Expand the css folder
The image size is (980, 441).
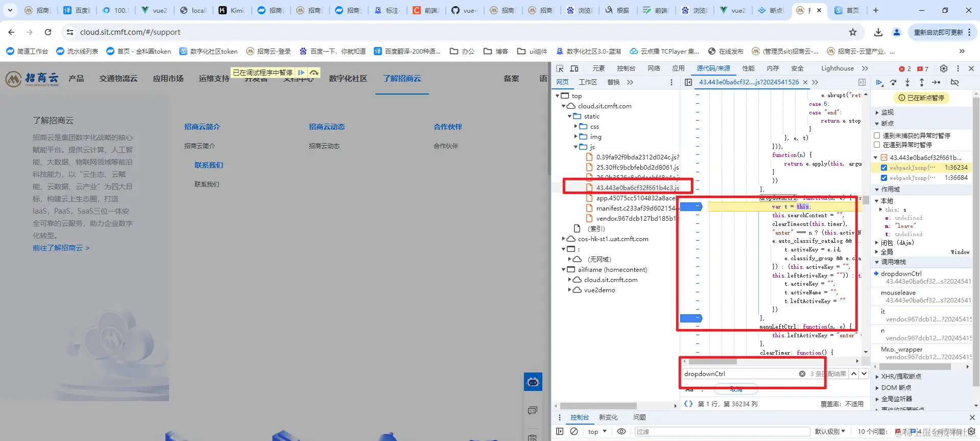point(576,126)
